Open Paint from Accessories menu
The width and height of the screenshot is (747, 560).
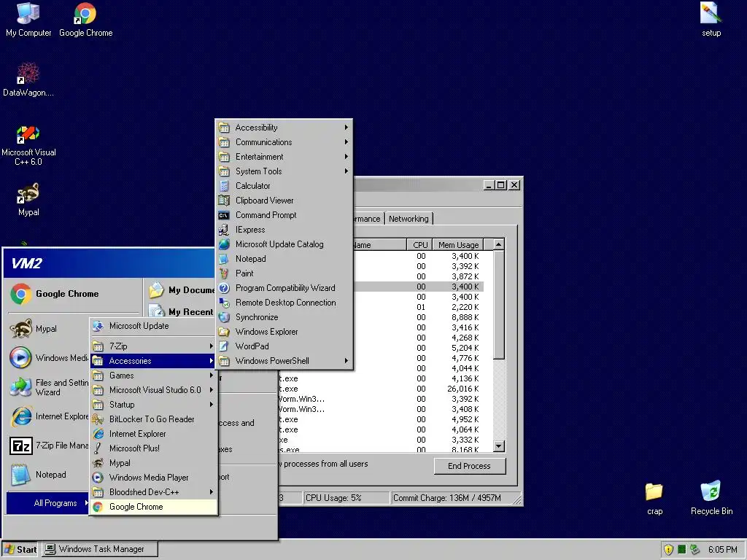[284, 273]
